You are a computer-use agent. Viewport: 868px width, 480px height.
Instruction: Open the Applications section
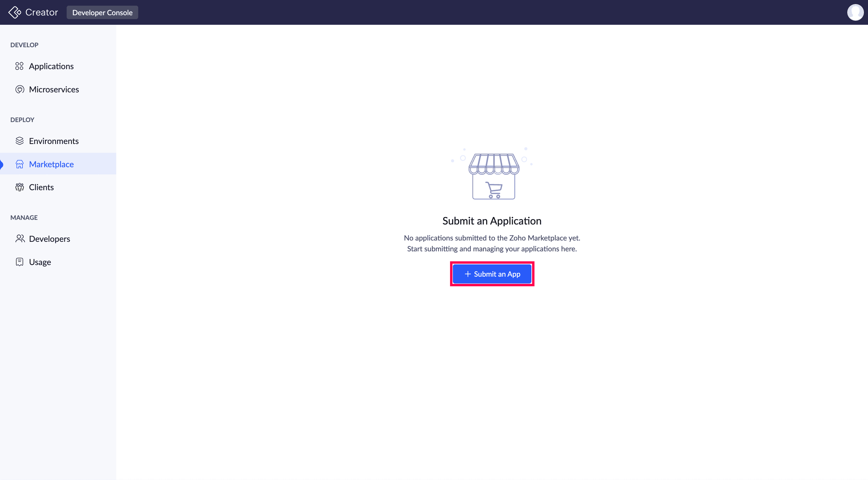tap(58, 66)
